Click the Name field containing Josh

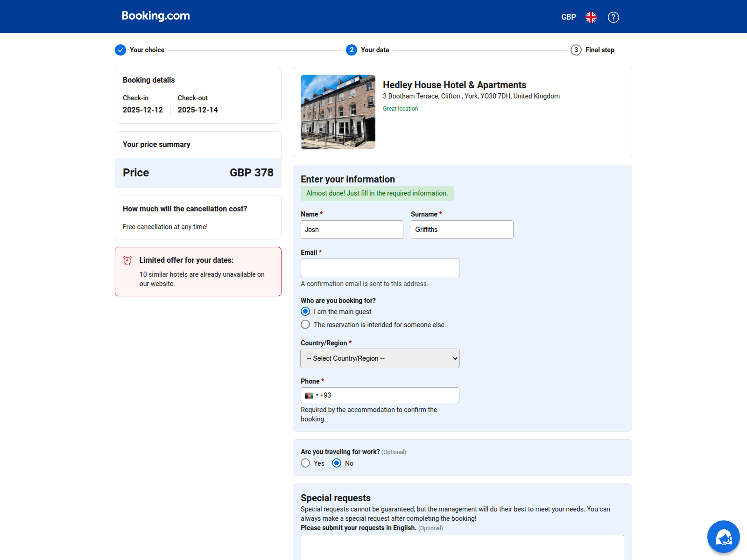click(x=352, y=230)
